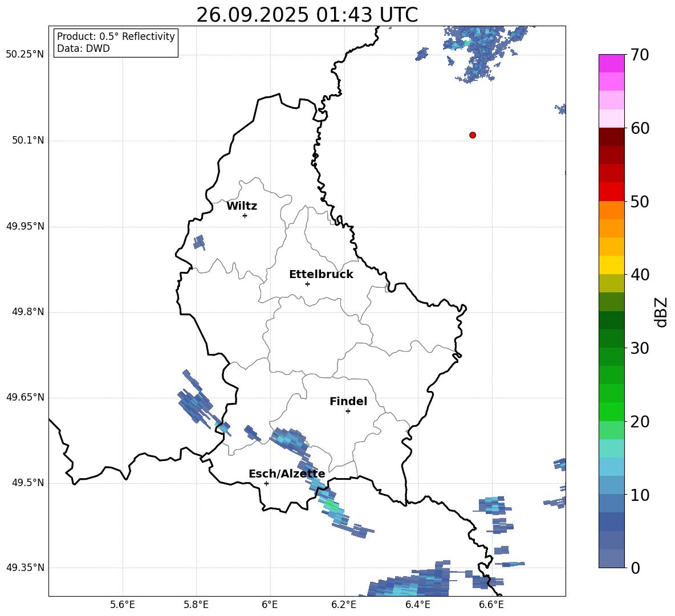Click the 6°E longitude label
Image resolution: width=675 pixels, height=616 pixels.
point(270,605)
